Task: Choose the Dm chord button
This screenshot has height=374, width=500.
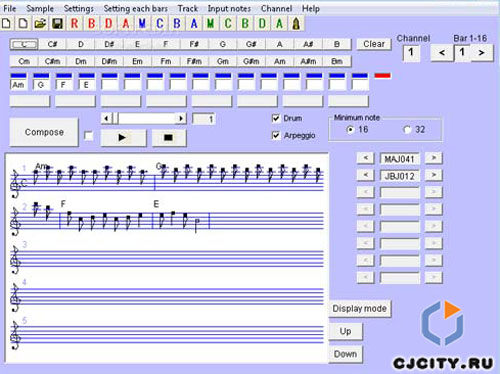Action: tap(81, 61)
